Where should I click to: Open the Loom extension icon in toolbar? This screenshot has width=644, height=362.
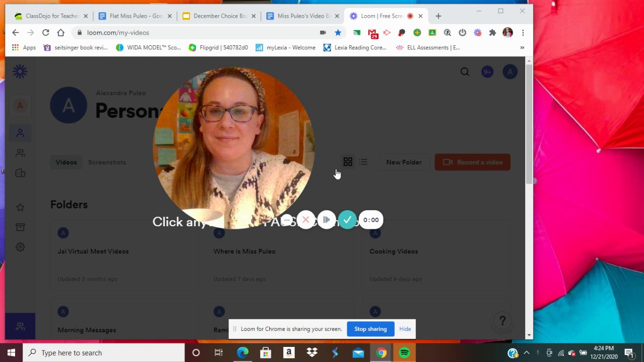click(x=477, y=33)
